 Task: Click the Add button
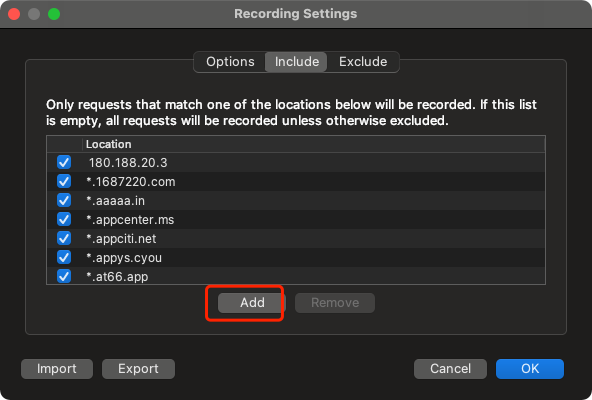point(252,303)
